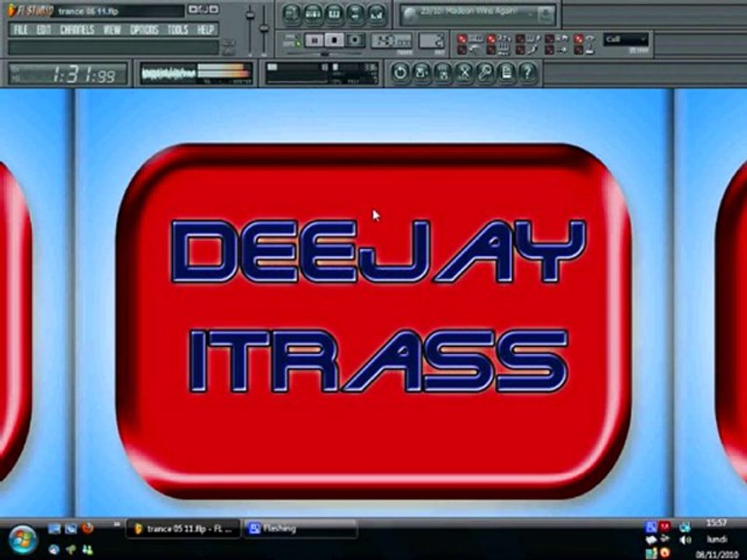Click the undo circular arrow icon

coord(400,73)
